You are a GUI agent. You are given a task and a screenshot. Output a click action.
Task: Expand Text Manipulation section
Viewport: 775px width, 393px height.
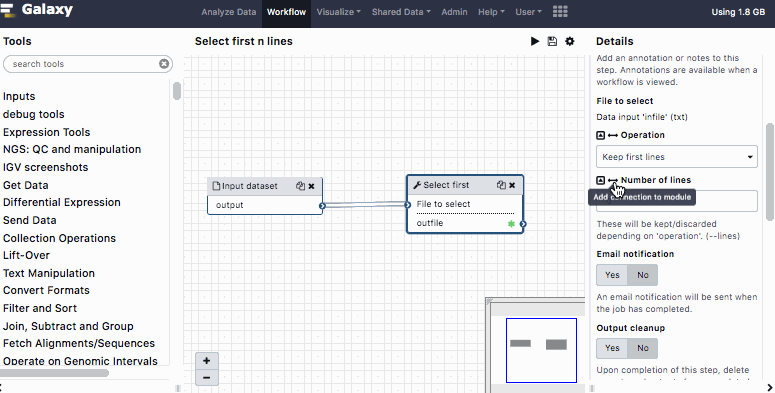[x=48, y=273]
